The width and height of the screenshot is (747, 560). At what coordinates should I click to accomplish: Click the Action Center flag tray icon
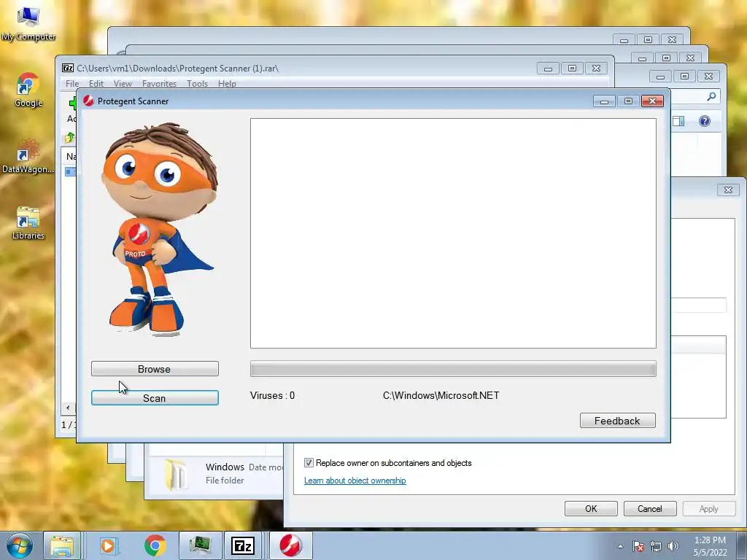click(x=638, y=546)
